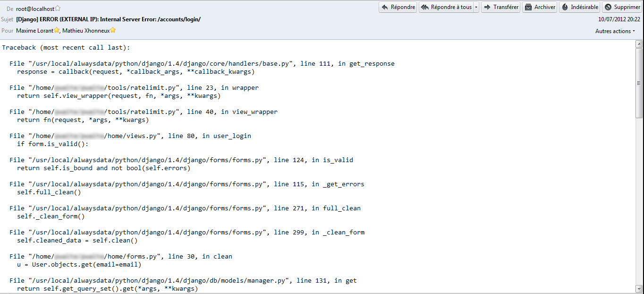
Task: Open the Répondre à tous dropdown arrow
Action: 476,7
